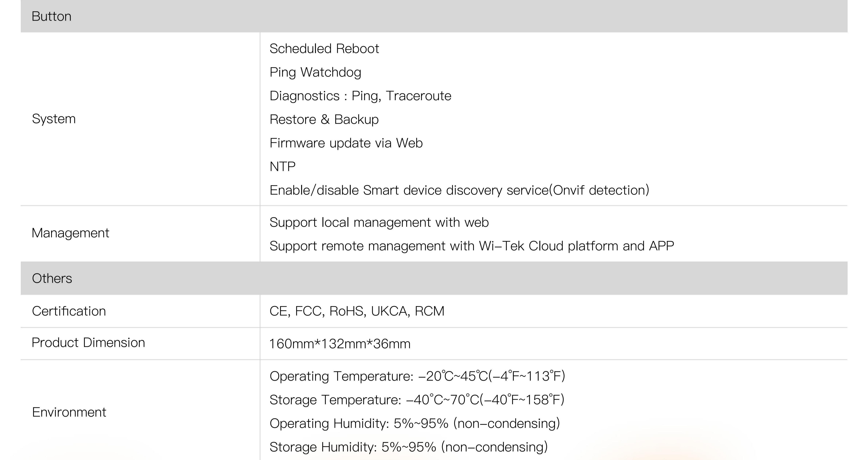Select the System row label
This screenshot has width=868, height=460.
[54, 119]
